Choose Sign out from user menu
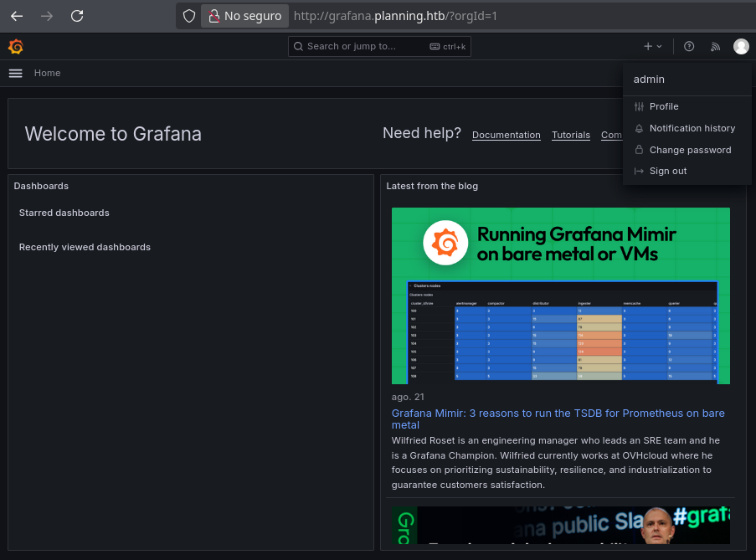This screenshot has width=756, height=560. pyautogui.click(x=687, y=171)
